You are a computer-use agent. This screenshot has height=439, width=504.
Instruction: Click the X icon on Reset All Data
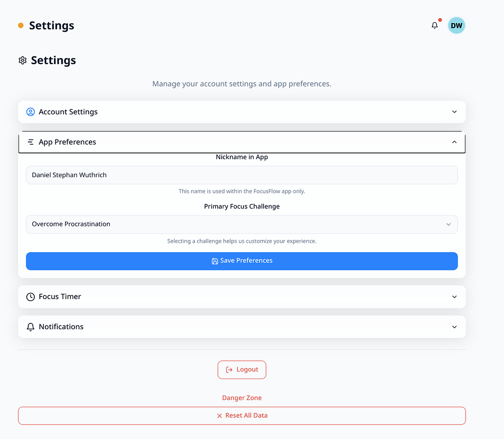tap(219, 416)
